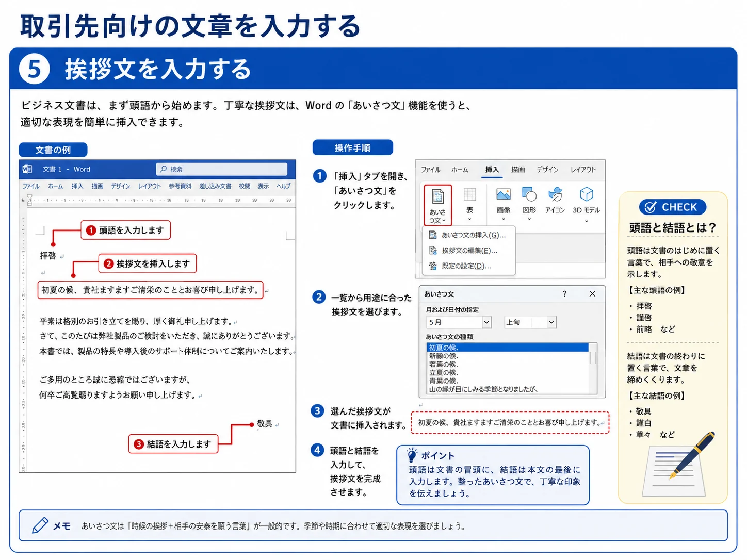This screenshot has height=560, width=747.
Task: Open 参考資料 tab in the Word example window
Action: click(180, 186)
